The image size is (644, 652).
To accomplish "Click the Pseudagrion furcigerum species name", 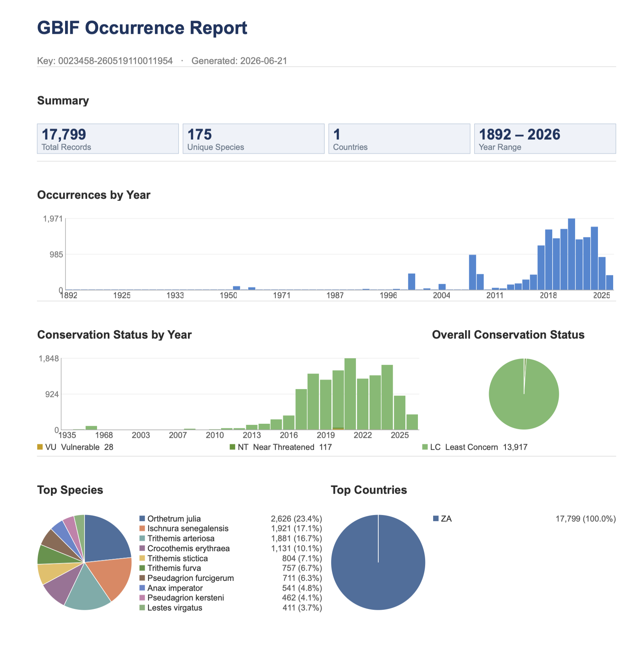I will (x=191, y=578).
